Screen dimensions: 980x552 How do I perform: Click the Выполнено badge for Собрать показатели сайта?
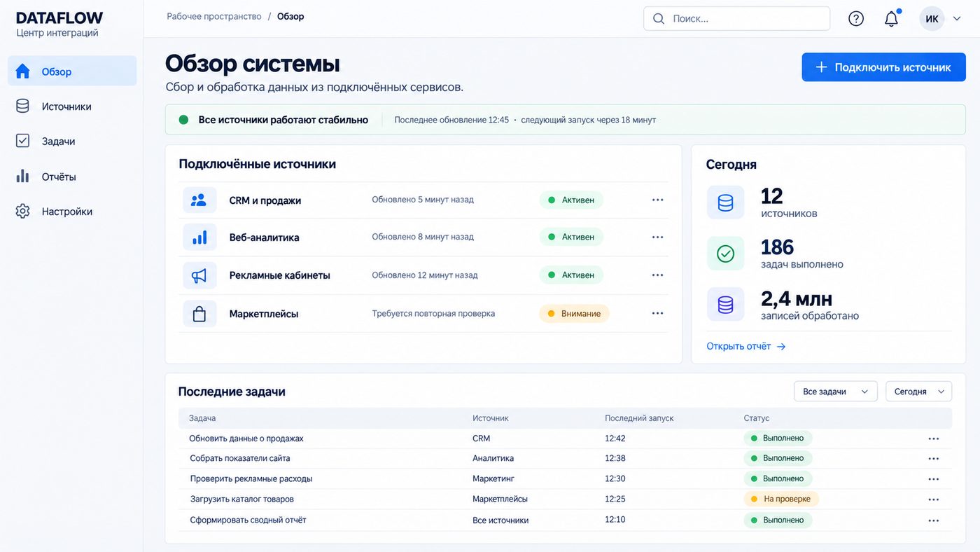[778, 458]
